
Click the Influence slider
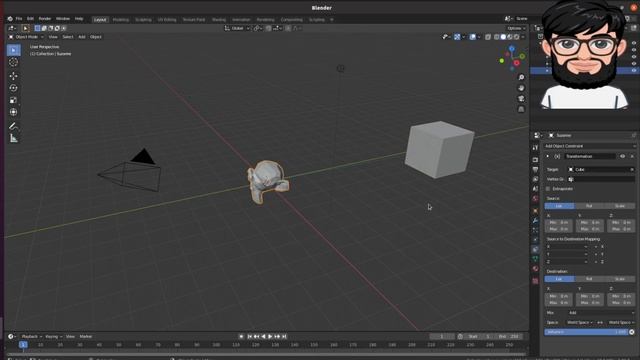(586, 332)
